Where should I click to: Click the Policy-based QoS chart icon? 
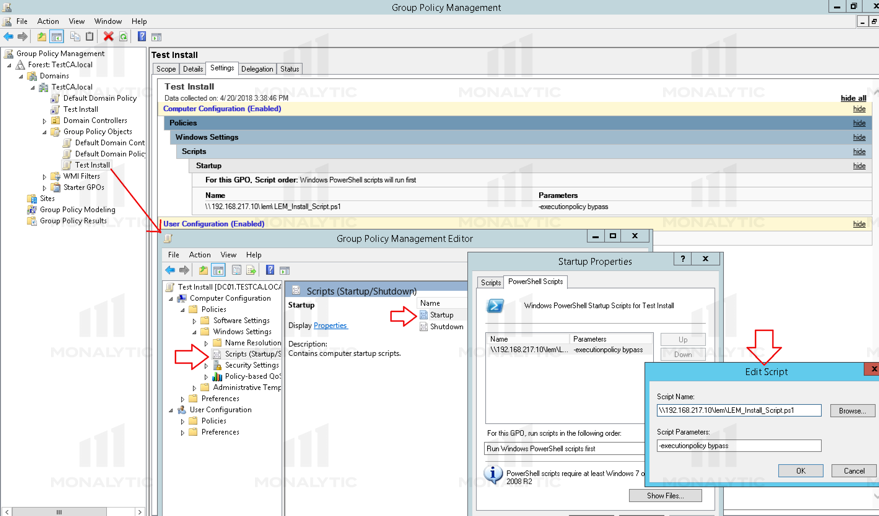point(218,376)
